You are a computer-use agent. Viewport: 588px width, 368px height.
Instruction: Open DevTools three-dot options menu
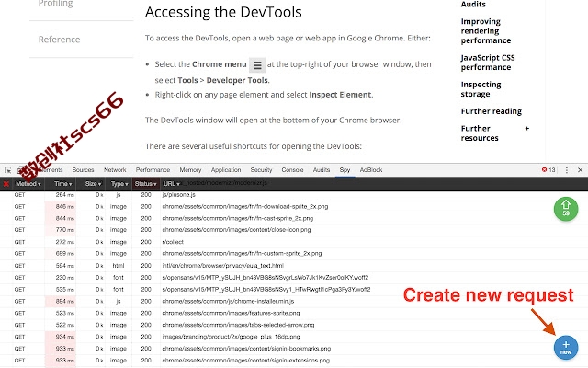(x=567, y=170)
